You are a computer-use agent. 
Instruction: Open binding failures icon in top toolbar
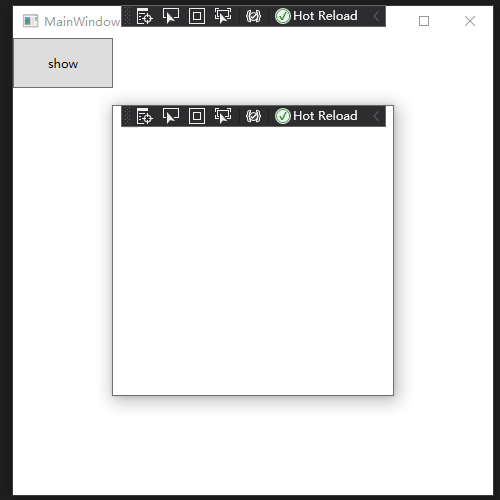point(253,16)
